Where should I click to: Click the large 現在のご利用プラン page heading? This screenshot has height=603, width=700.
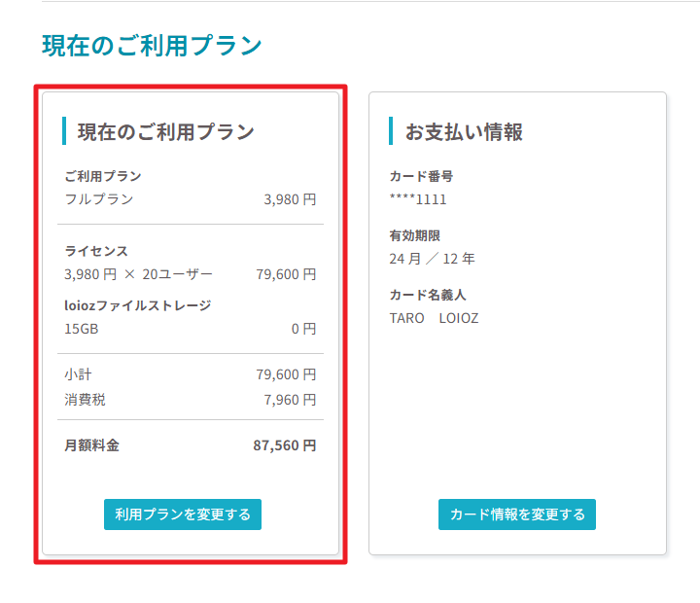(x=152, y=46)
